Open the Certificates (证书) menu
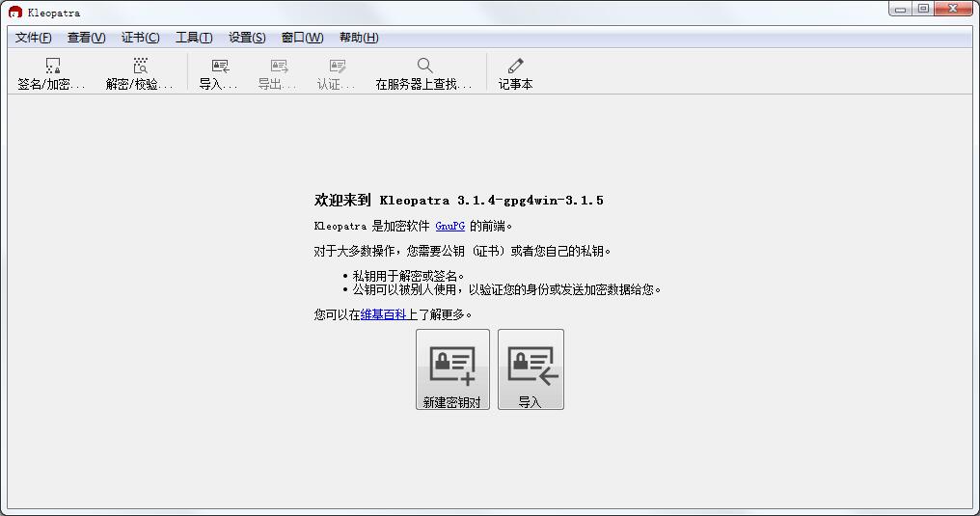This screenshot has width=980, height=516. [x=141, y=38]
